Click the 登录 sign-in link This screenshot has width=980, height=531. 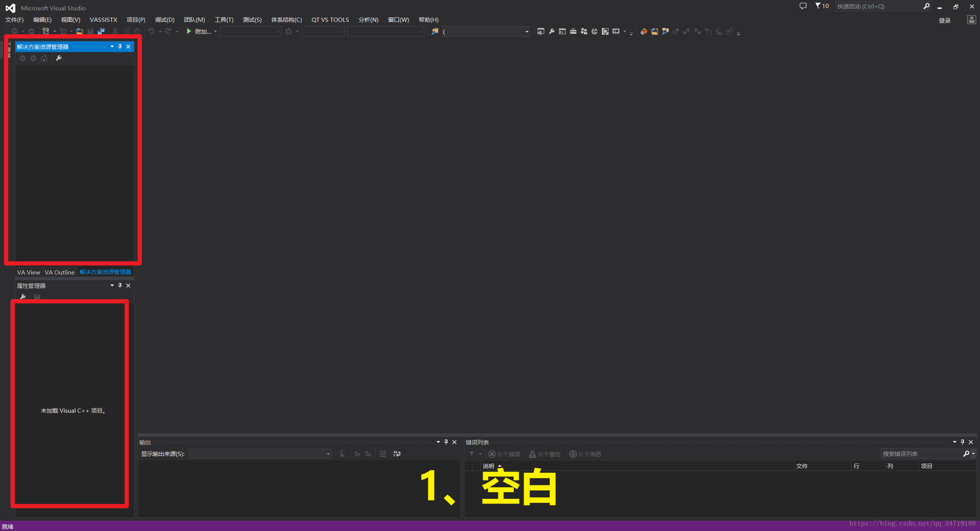[944, 21]
